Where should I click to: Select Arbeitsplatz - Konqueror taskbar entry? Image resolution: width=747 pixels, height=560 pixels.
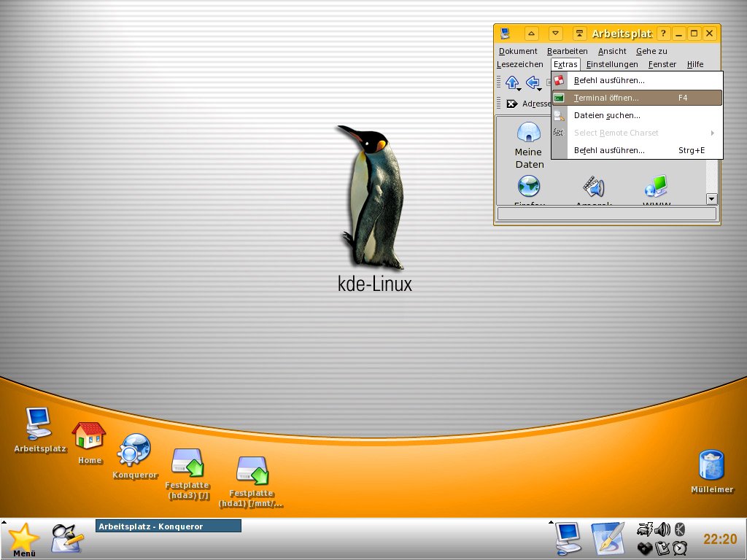[x=169, y=526]
